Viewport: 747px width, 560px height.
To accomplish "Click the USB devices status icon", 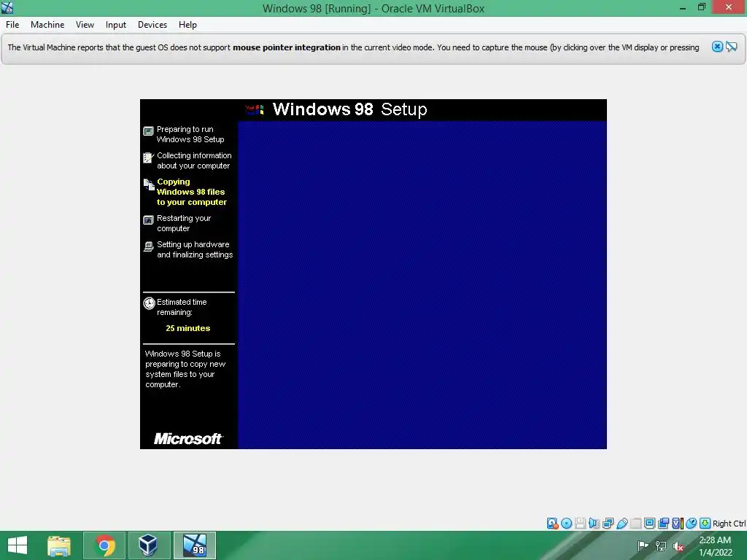I will pos(622,524).
